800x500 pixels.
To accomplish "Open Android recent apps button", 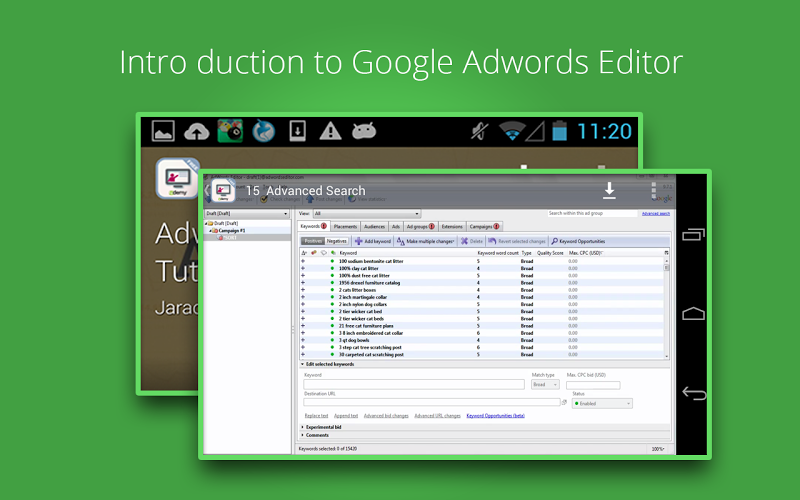I will click(693, 235).
